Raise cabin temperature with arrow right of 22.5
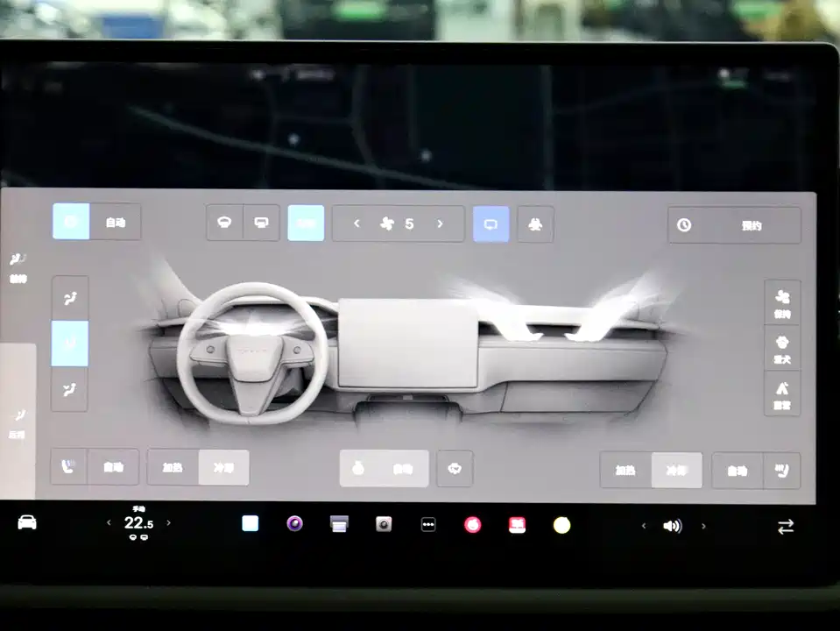 point(169,523)
